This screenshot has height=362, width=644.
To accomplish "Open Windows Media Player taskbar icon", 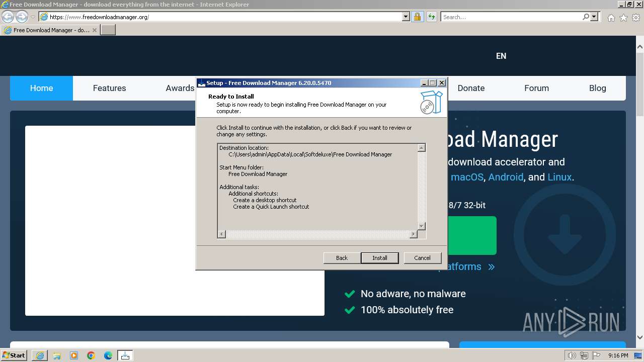I will click(x=74, y=355).
